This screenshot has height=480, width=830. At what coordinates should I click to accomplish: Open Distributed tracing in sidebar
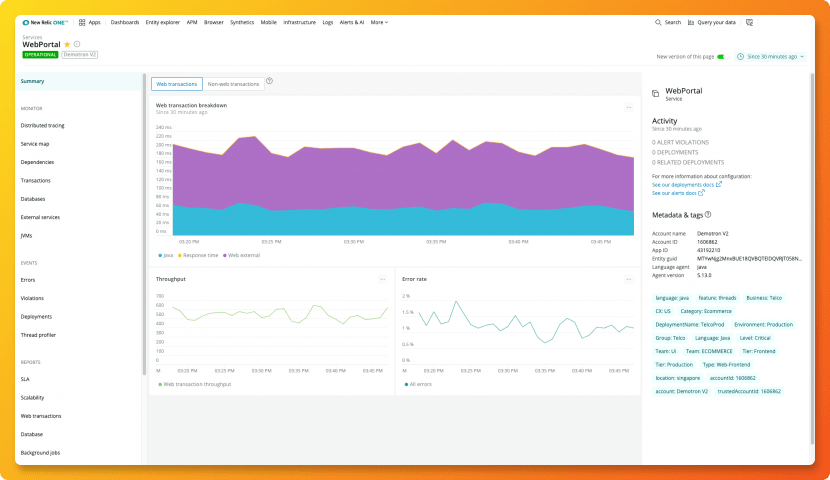(42, 125)
